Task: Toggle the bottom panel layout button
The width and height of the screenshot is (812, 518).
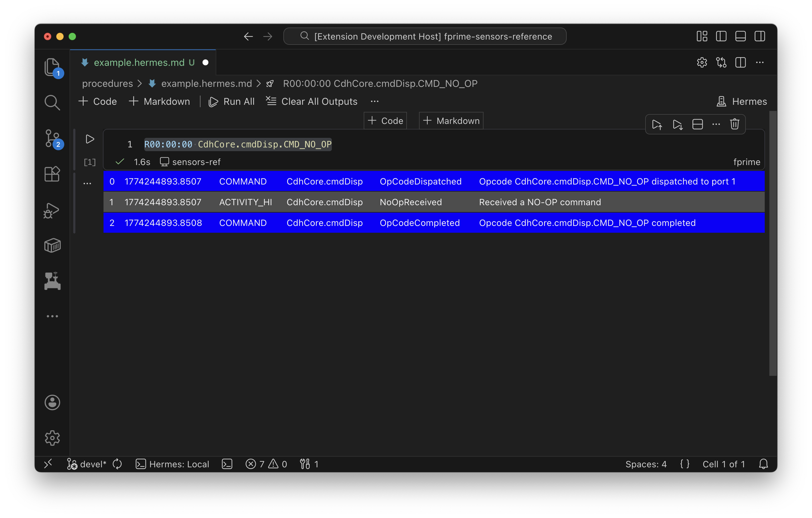Action: [x=740, y=36]
